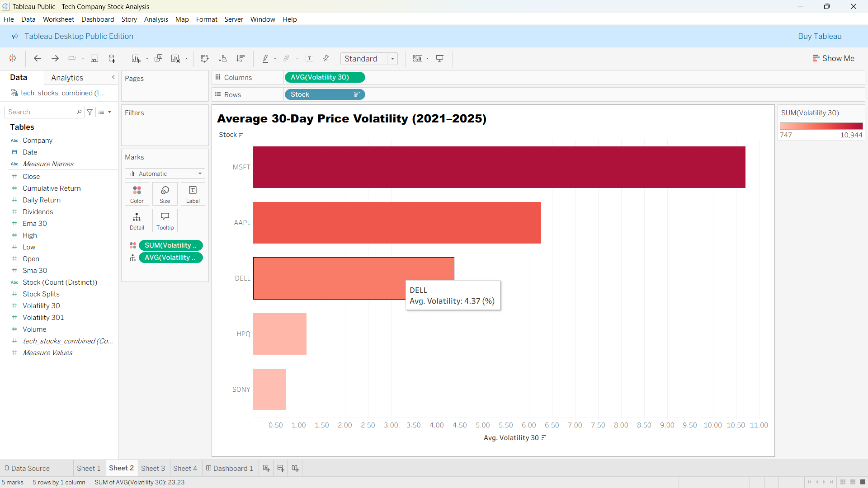
Task: Open the Label card in Marks
Action: (193, 194)
